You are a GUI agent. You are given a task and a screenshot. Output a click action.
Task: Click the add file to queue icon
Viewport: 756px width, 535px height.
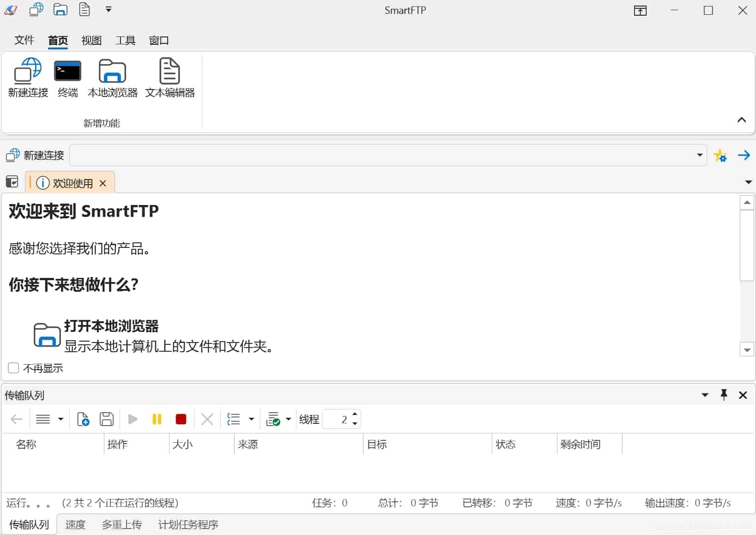83,419
